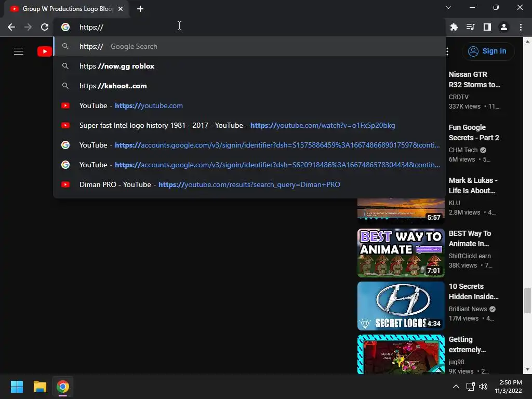Click the YouTube logo icon
The height and width of the screenshot is (399, 532).
click(45, 51)
